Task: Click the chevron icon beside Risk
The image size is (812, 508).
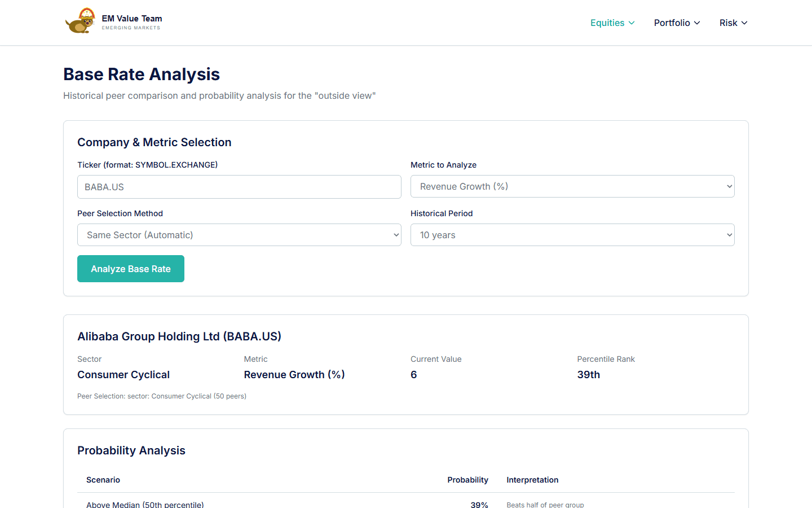Action: [745, 23]
